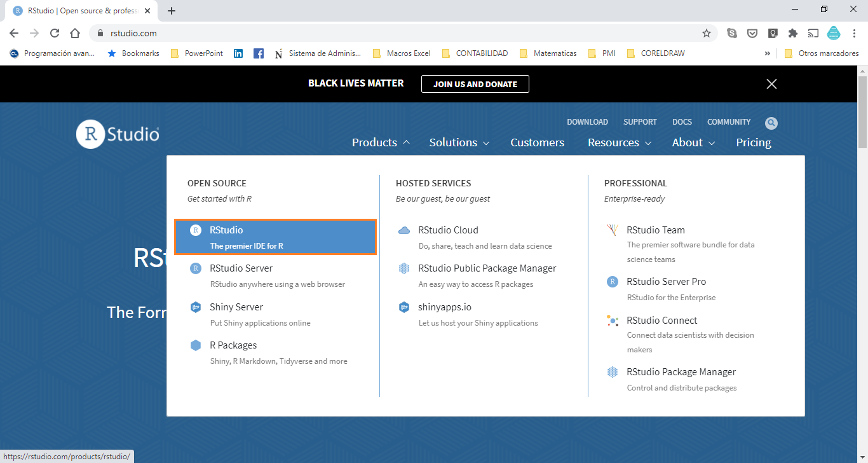Screen dimensions: 868x463
Task: Click the Chrome cast icon
Action: click(x=813, y=32)
